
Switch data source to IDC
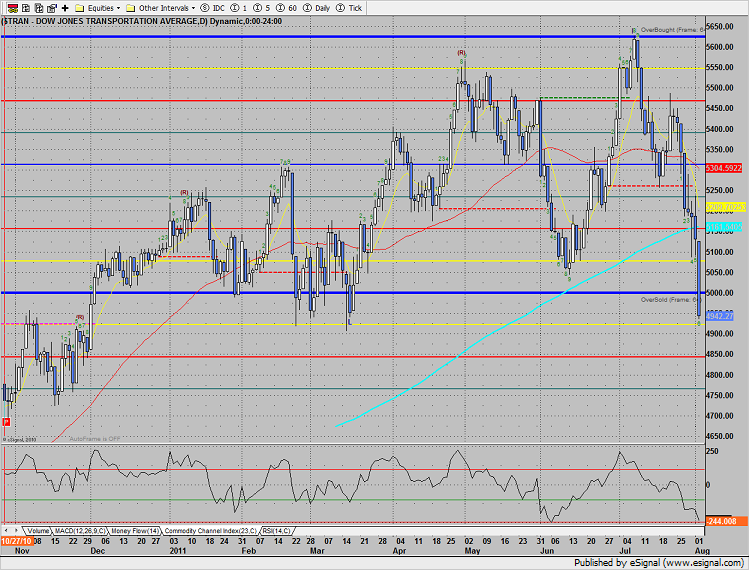(213, 8)
